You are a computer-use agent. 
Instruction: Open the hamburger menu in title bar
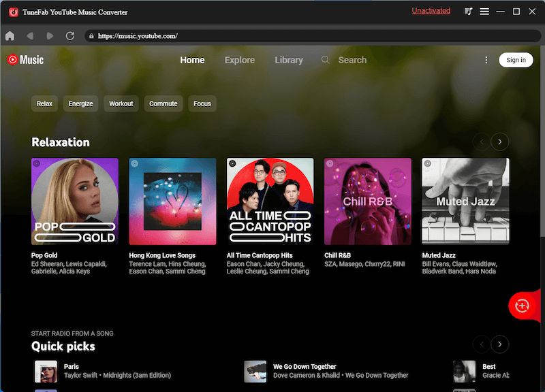484,12
